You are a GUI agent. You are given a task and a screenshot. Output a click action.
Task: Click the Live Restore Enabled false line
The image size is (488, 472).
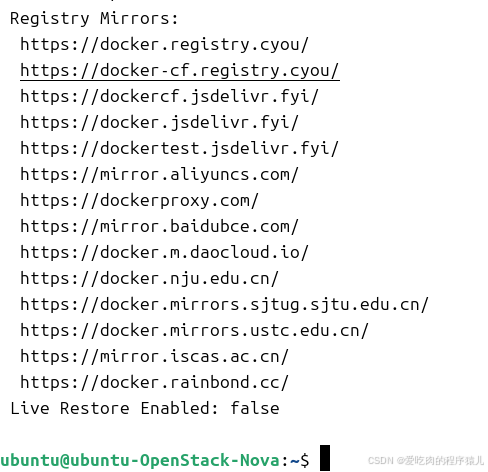coord(145,408)
